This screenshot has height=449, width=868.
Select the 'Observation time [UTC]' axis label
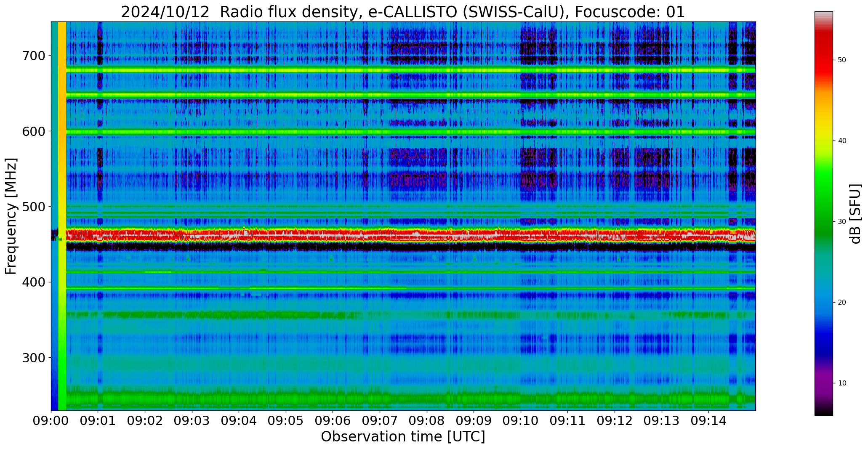point(403,437)
